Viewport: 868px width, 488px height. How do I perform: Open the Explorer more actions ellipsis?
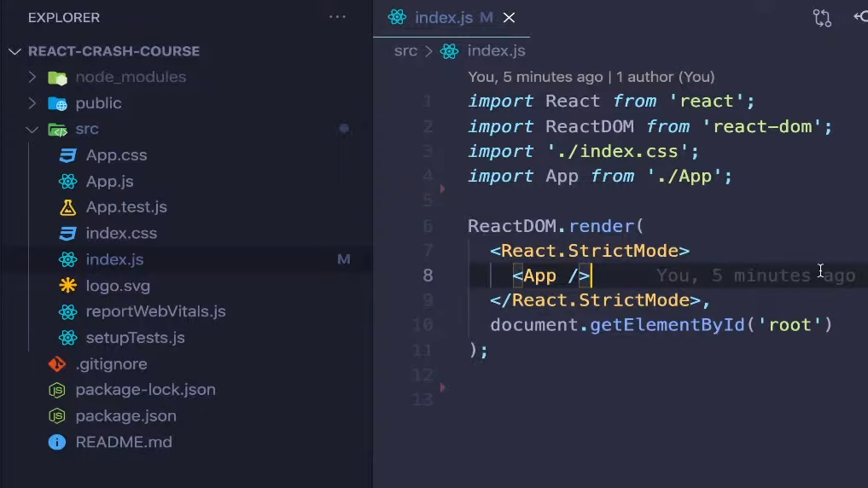tap(337, 17)
